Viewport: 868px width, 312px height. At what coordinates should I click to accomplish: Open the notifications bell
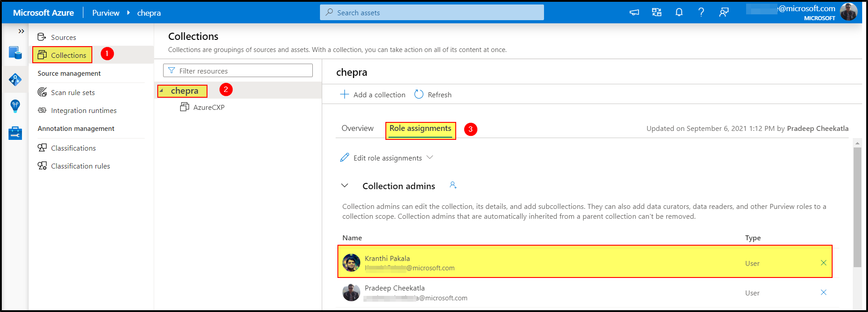pos(679,12)
